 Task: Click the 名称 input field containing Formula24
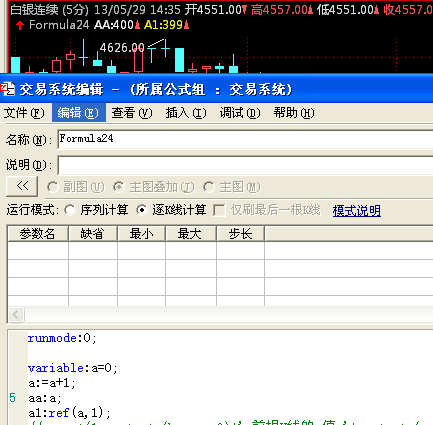(x=245, y=139)
